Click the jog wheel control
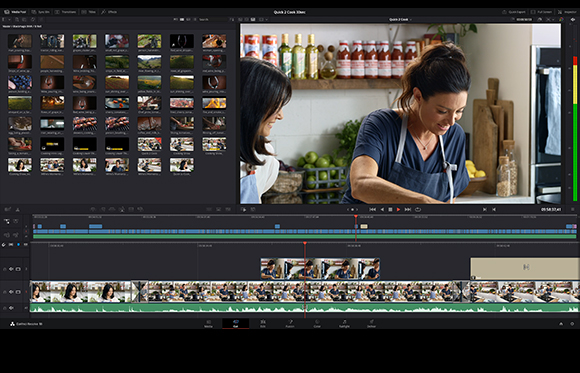 coord(352,209)
